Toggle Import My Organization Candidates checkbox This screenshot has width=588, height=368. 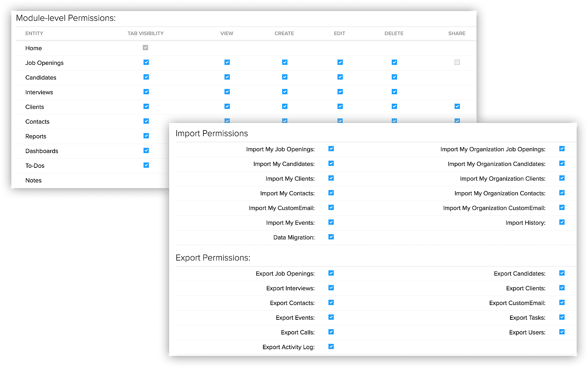click(562, 163)
